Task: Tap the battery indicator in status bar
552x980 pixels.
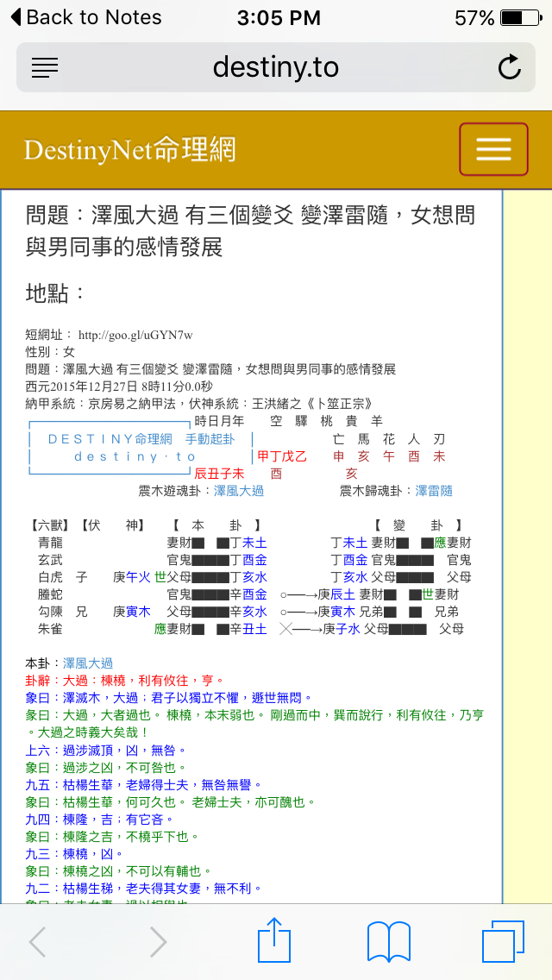Action: pyautogui.click(x=522, y=17)
